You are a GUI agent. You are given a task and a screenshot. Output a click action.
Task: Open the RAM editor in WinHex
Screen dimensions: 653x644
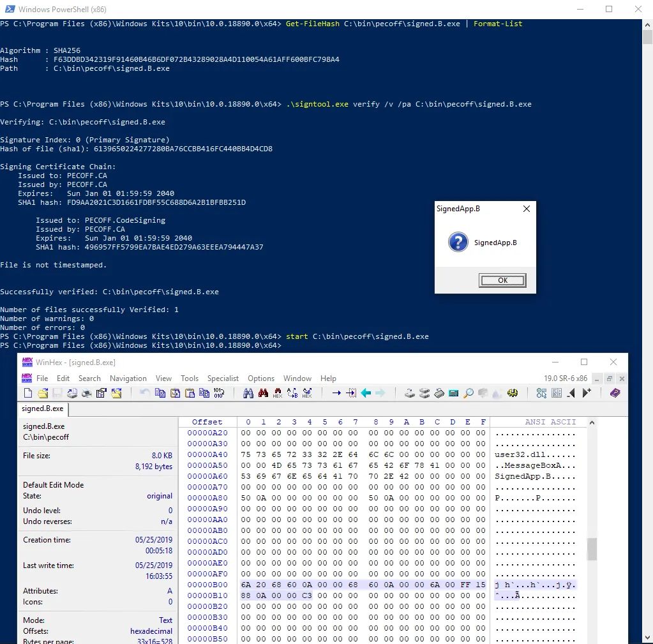coord(438,393)
